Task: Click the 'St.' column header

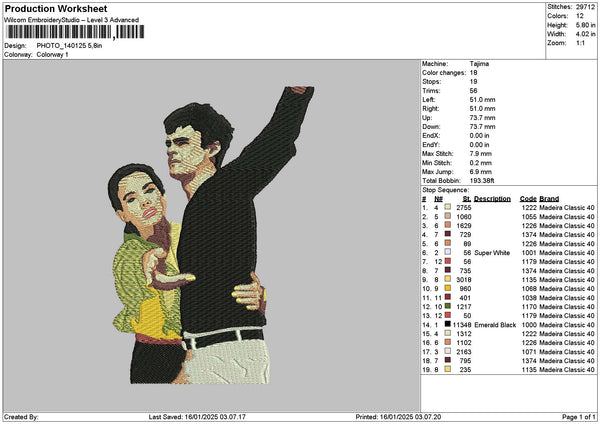Action: [467, 199]
